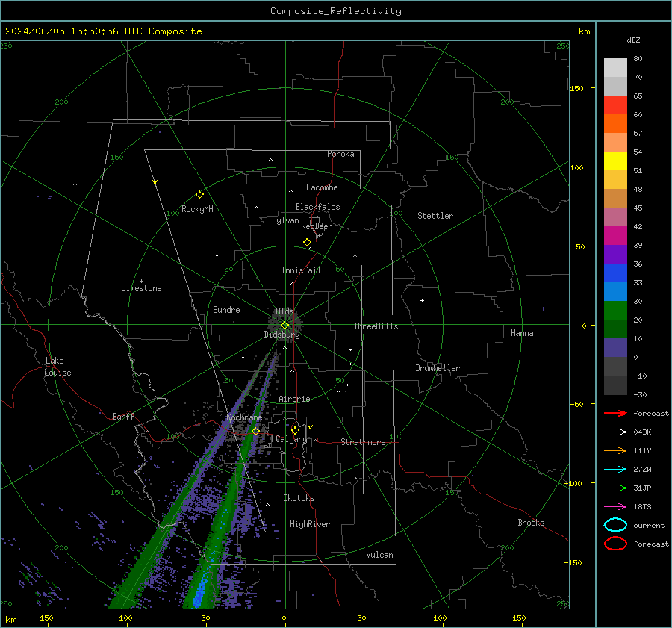
Task: Select the dark orange 60 dBZ swatch
Action: [x=615, y=123]
